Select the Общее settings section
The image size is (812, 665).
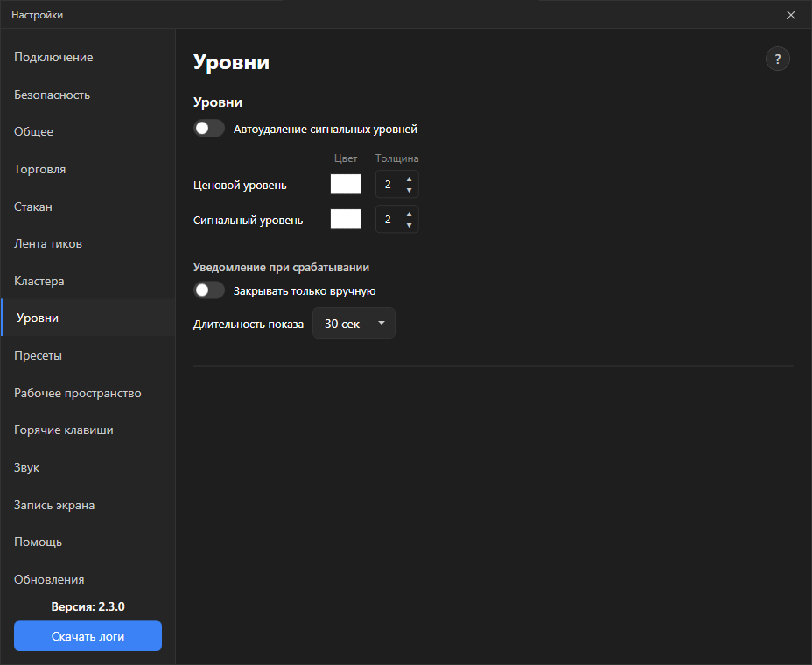coord(88,131)
